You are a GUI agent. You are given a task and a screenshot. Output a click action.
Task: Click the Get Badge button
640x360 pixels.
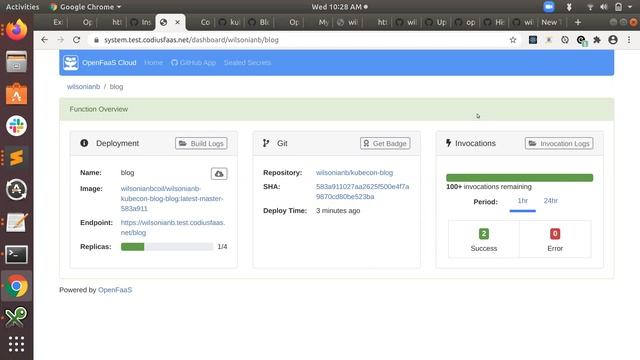pyautogui.click(x=385, y=143)
